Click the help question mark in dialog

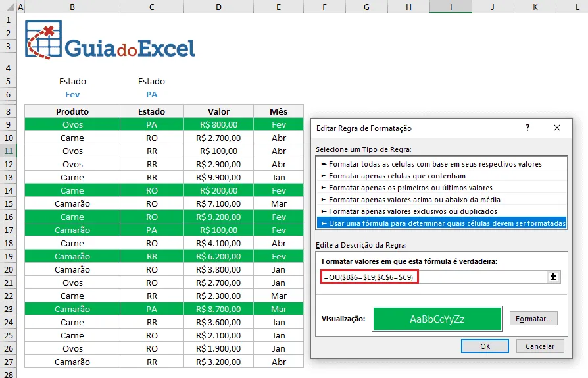point(527,128)
